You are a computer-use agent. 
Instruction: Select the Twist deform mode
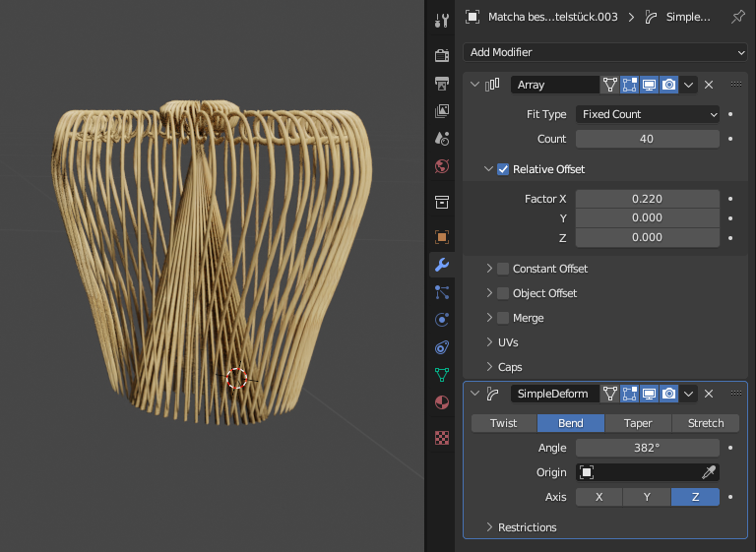(503, 423)
